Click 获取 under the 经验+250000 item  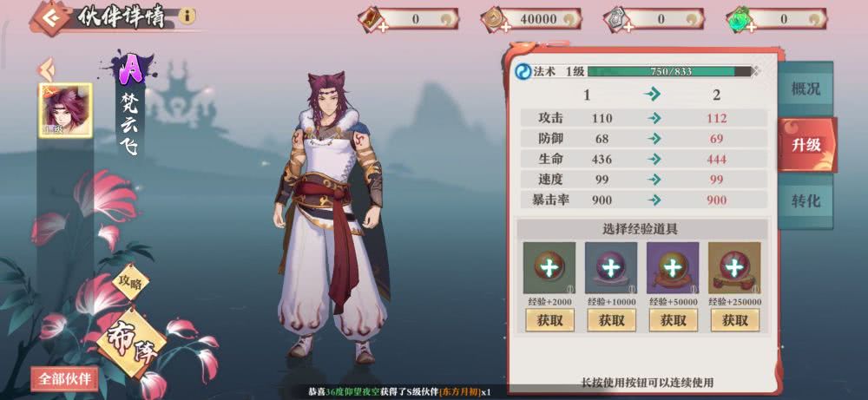[735, 320]
